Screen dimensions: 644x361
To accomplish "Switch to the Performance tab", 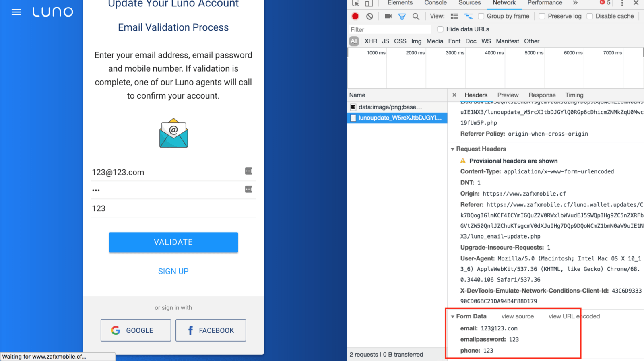I will point(545,3).
